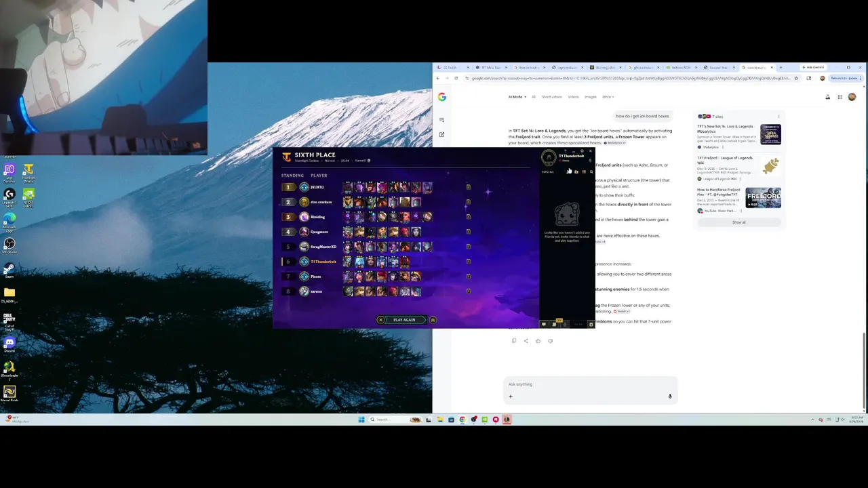The image size is (868, 488).
Task: Switch to the Videos search tab
Action: coord(574,97)
